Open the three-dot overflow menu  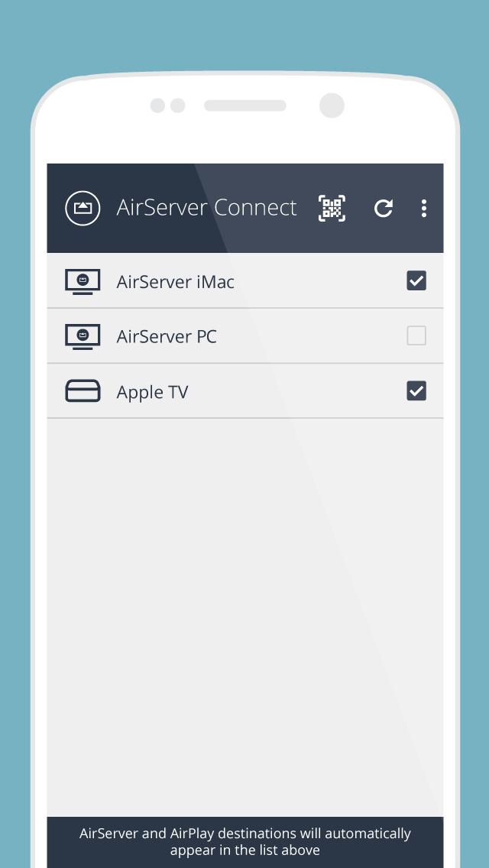pos(423,208)
